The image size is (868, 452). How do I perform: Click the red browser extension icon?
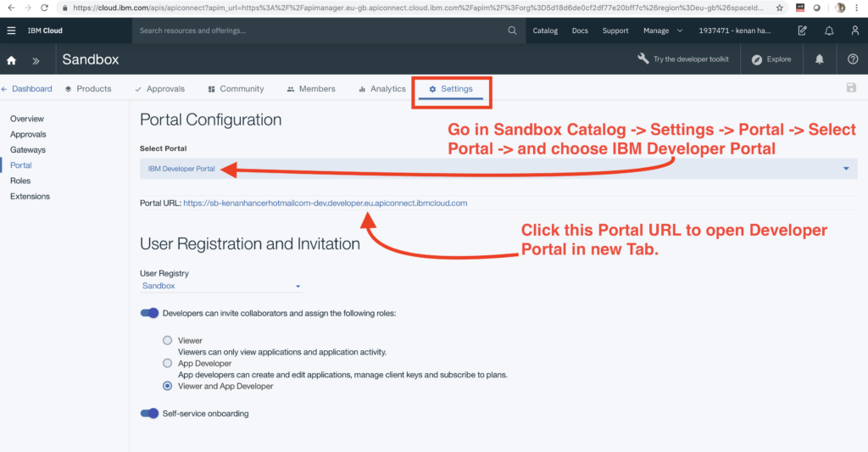(x=800, y=8)
